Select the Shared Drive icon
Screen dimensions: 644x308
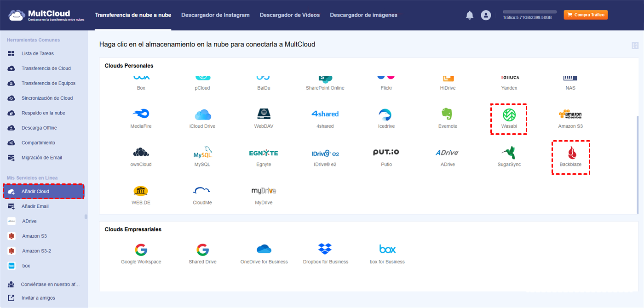pos(202,250)
